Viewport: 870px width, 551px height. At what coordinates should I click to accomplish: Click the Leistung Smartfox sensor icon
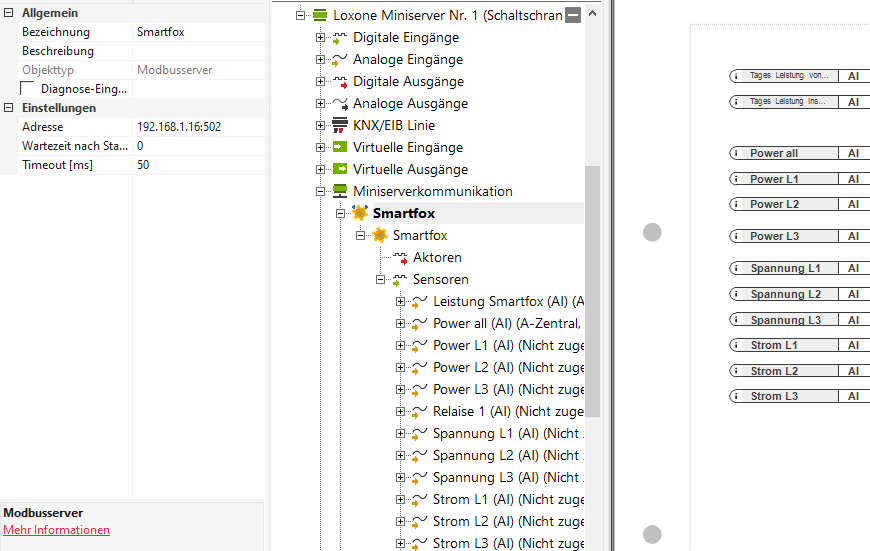pos(419,301)
